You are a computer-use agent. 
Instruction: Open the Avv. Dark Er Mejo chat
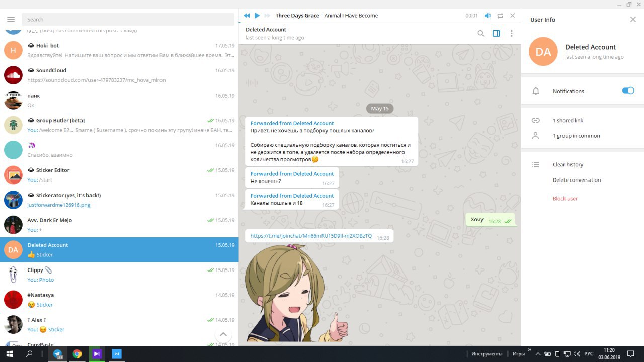(119, 225)
